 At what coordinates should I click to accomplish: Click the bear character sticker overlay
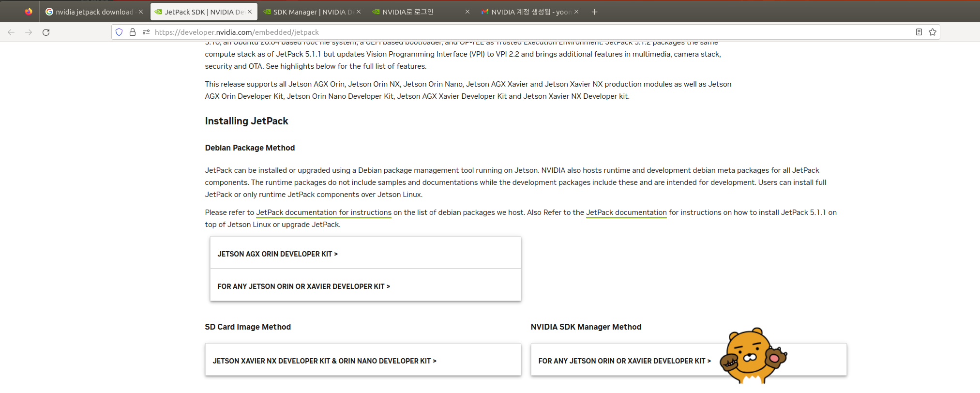(x=753, y=356)
